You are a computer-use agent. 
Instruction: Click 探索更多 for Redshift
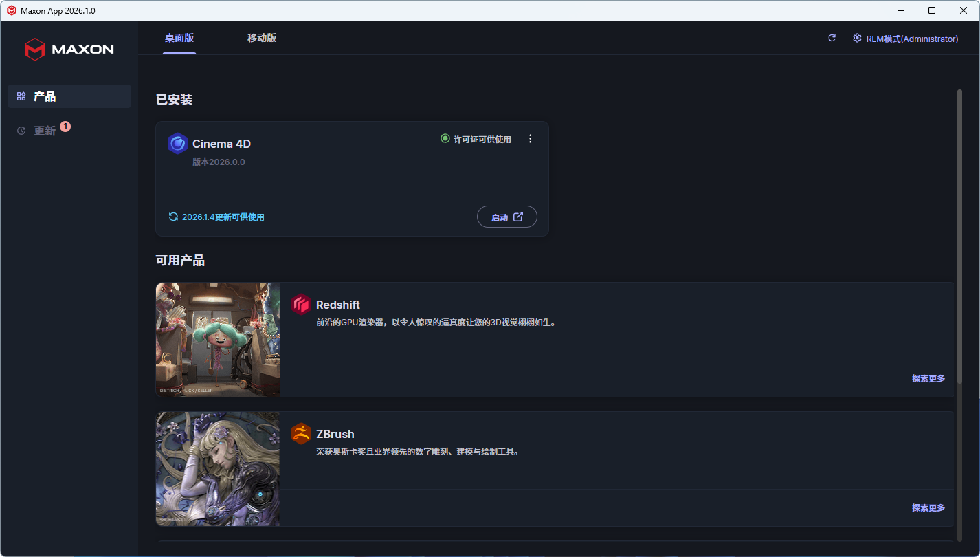(928, 378)
